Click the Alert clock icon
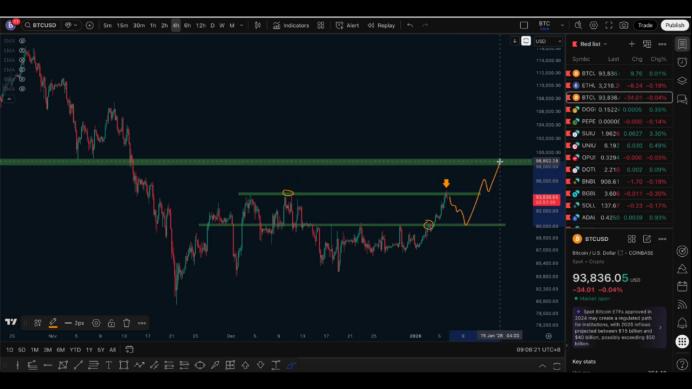692x389 pixels. [339, 26]
